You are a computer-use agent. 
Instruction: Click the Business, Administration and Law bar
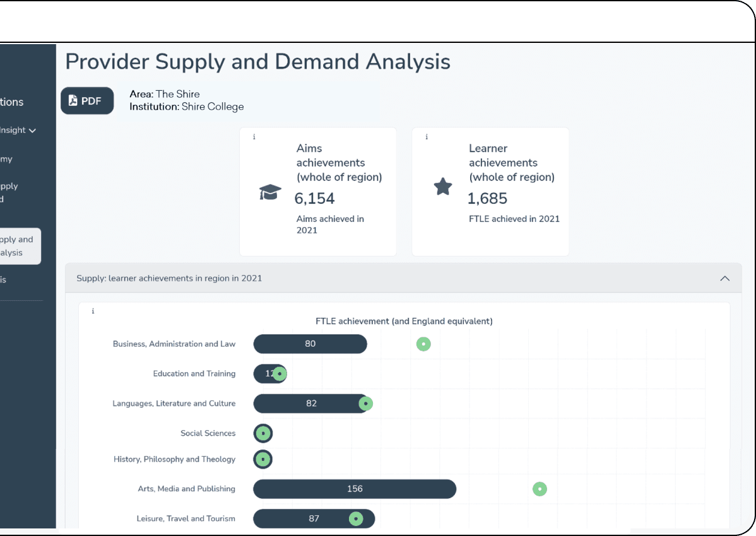pos(309,344)
